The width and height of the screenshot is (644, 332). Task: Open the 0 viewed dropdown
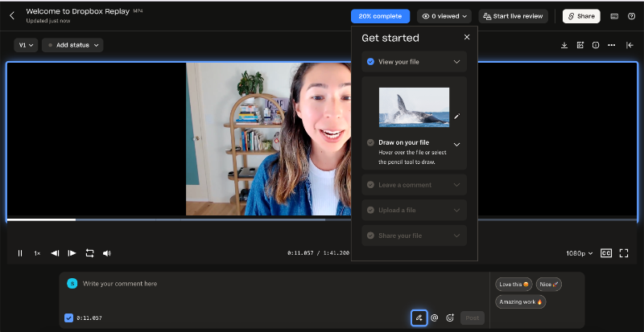[444, 16]
